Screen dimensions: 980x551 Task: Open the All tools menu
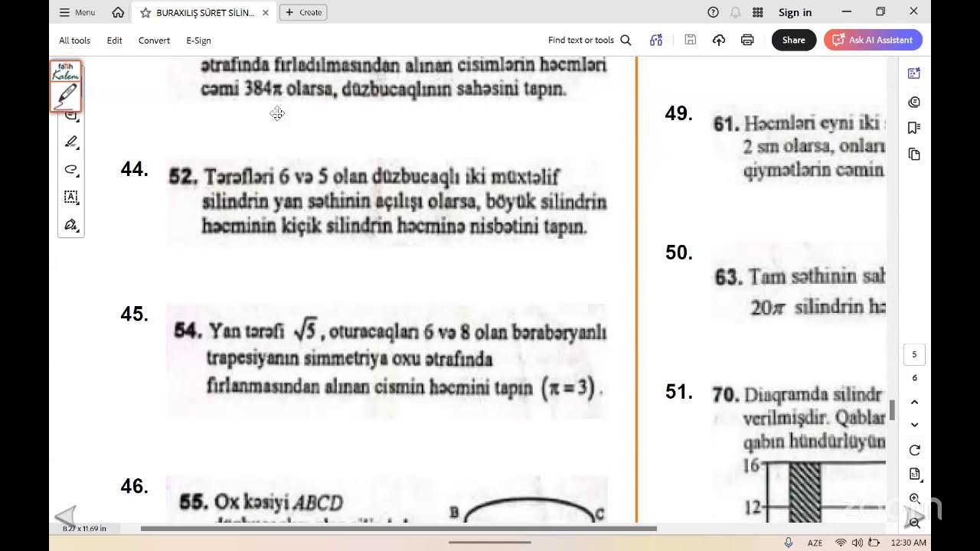tap(74, 41)
